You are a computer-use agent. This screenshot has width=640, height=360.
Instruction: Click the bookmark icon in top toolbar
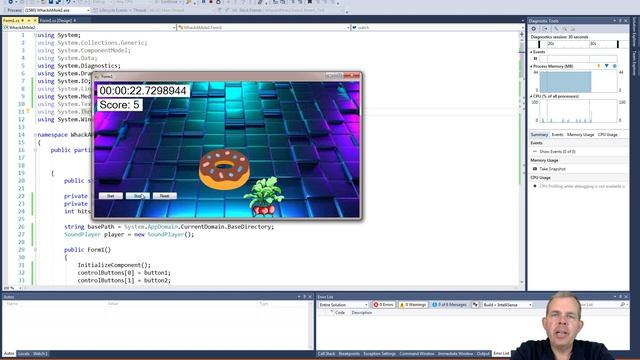(x=310, y=2)
